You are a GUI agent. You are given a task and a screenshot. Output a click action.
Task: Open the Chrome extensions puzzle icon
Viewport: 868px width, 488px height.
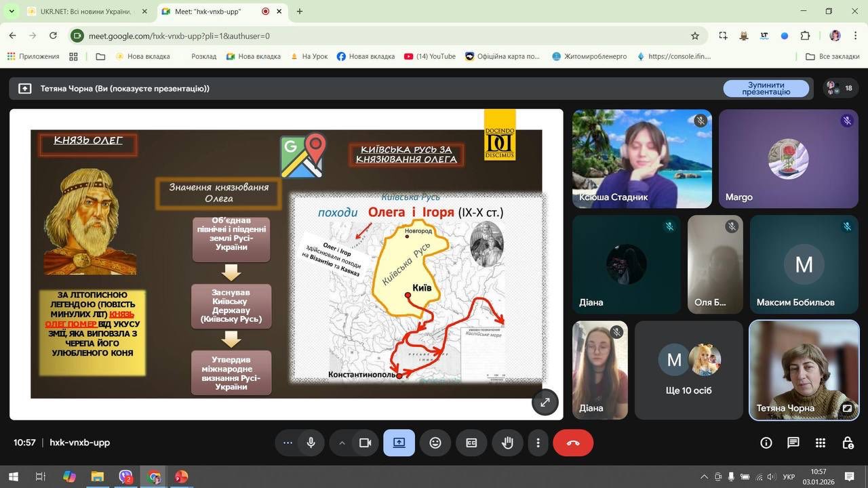(806, 36)
